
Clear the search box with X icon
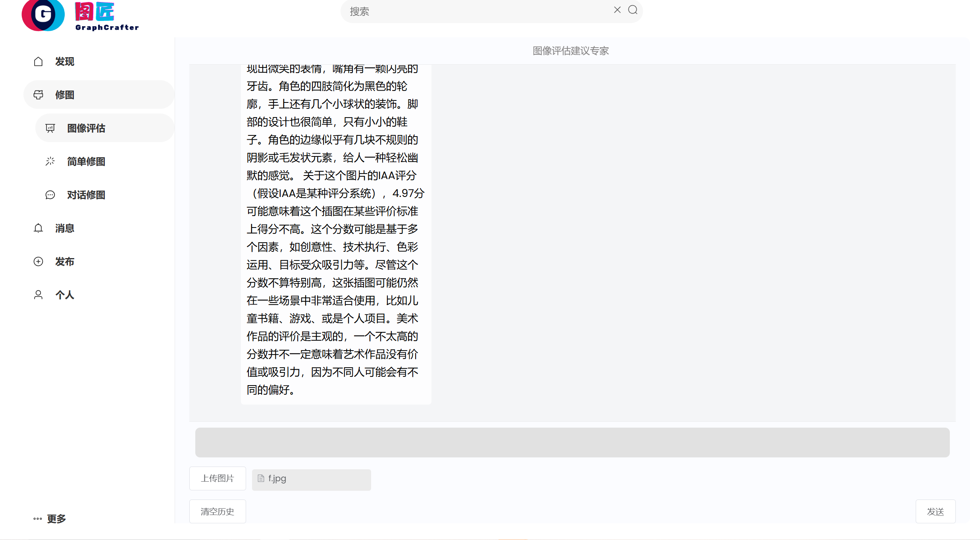[x=617, y=10]
